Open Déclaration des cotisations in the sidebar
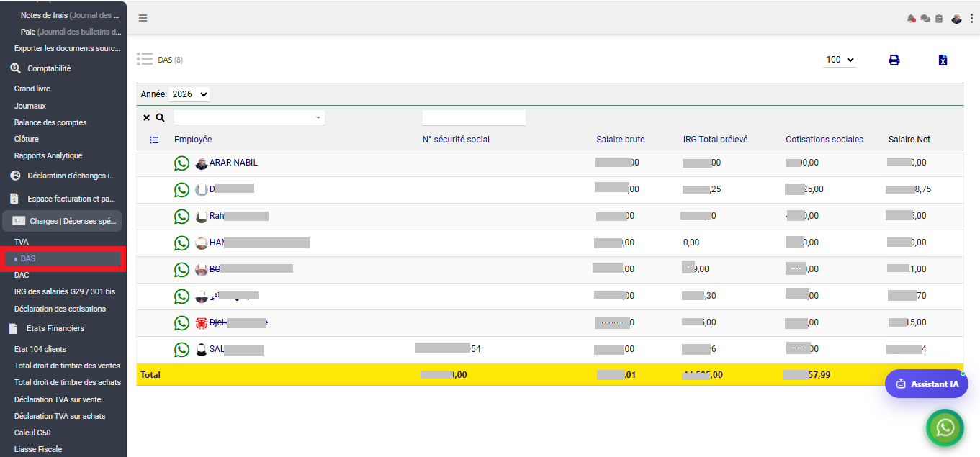The height and width of the screenshot is (457, 980). [x=60, y=309]
